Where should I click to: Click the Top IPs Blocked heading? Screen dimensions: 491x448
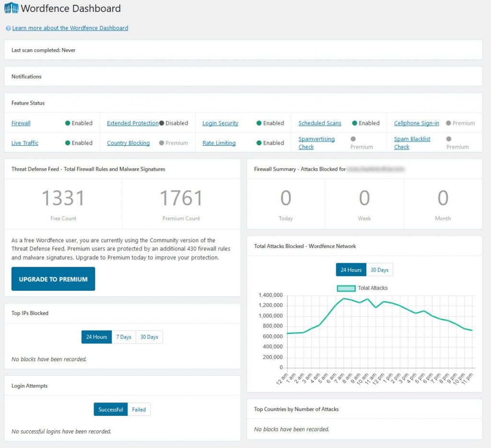[x=30, y=313]
